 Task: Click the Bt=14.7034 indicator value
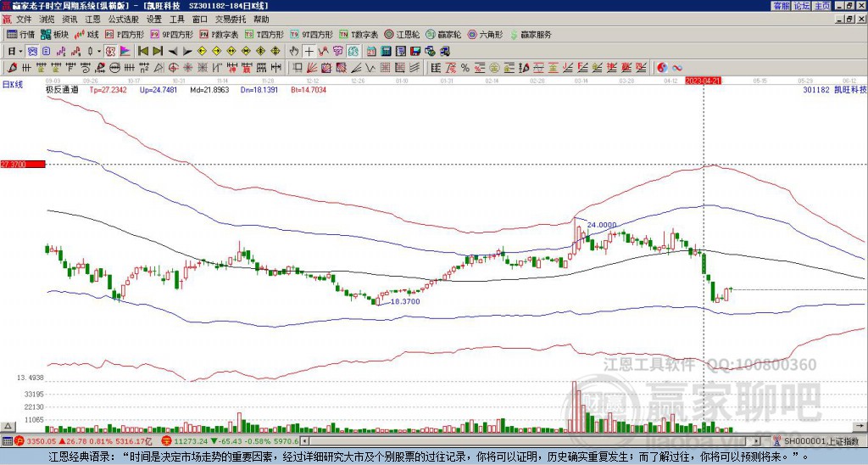309,90
